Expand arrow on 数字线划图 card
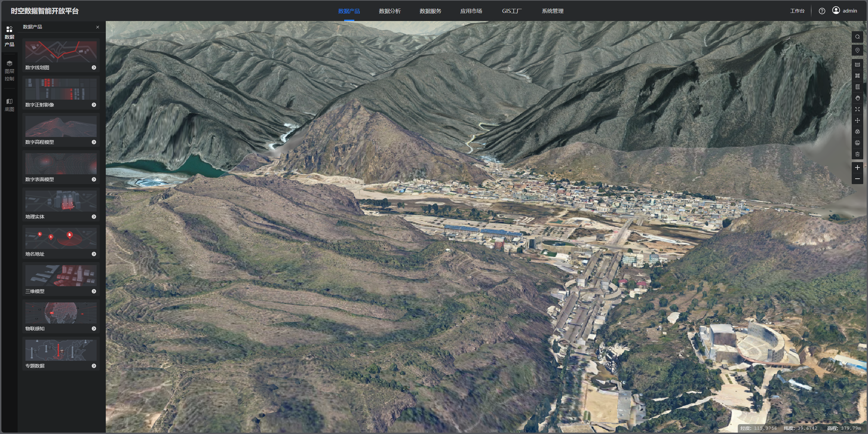This screenshot has height=434, width=868. 94,67
